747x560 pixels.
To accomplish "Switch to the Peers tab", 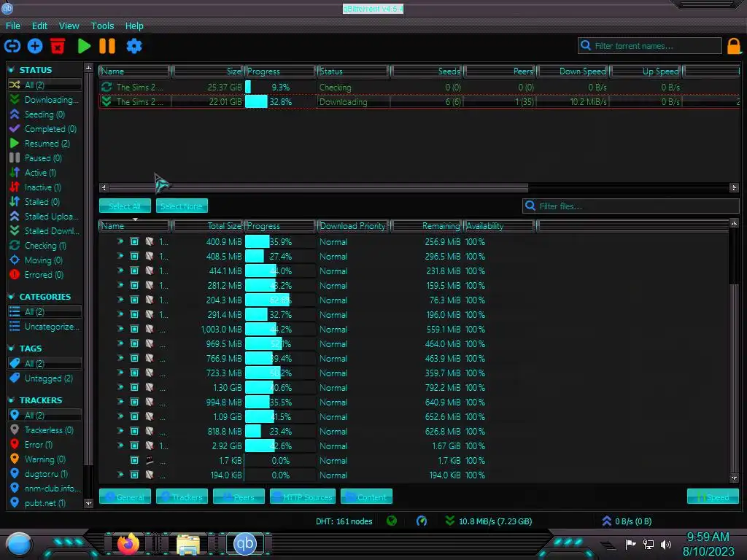I will pos(239,497).
